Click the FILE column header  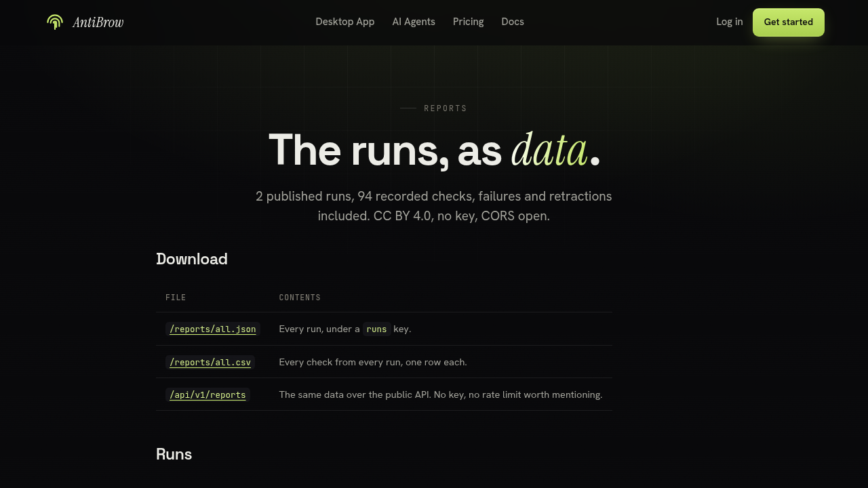pyautogui.click(x=176, y=298)
